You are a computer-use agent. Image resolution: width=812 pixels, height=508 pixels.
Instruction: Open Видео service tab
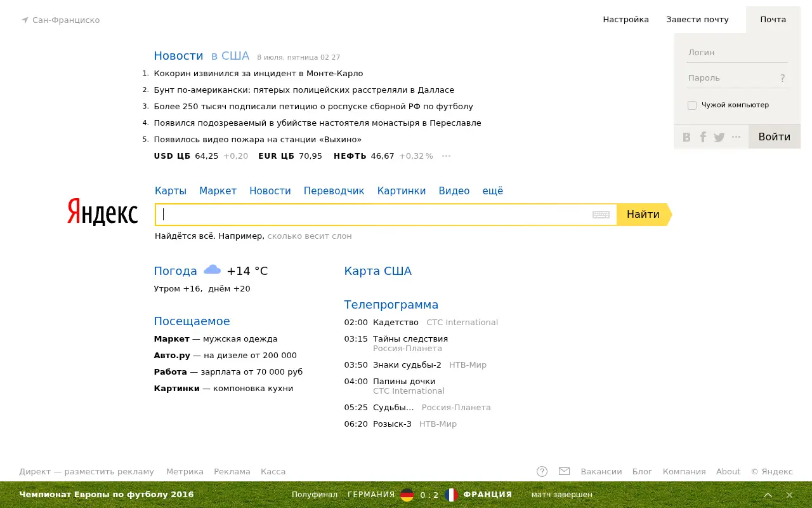[x=454, y=191]
